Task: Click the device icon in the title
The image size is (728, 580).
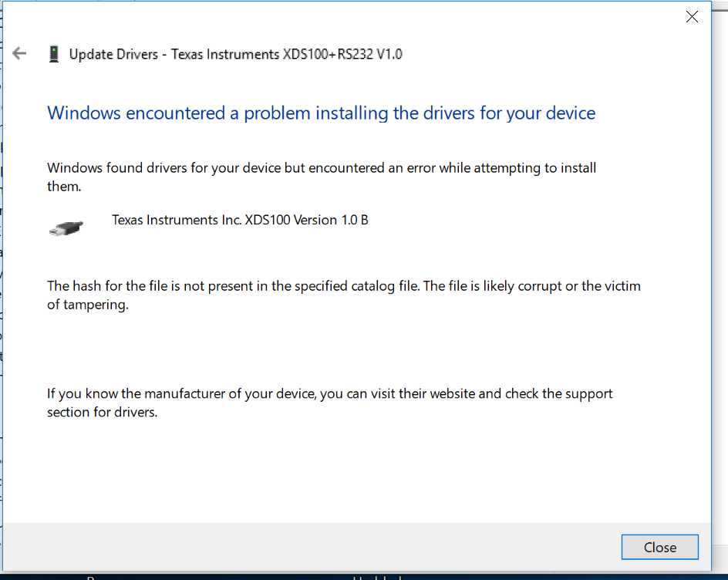Action: point(54,54)
